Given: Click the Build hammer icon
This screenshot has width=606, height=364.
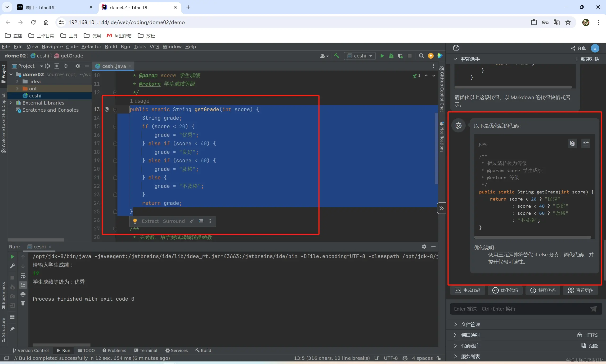Looking at the screenshot, I should coord(337,56).
